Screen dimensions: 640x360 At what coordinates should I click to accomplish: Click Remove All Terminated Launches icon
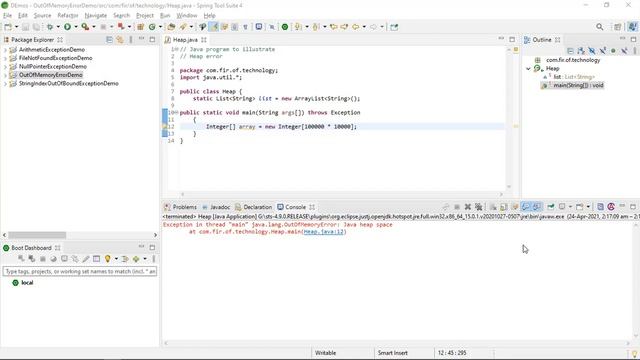tap(478, 207)
